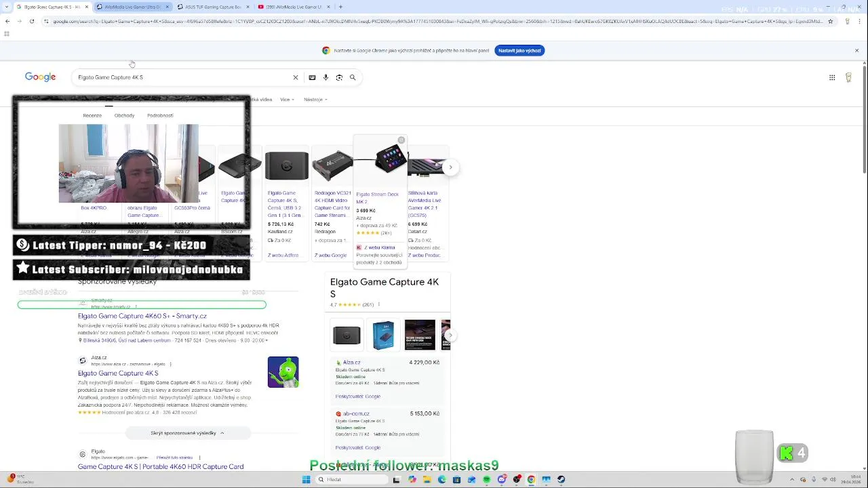868x488 pixels.
Task: Go back to the previous page
Action: 7,21
